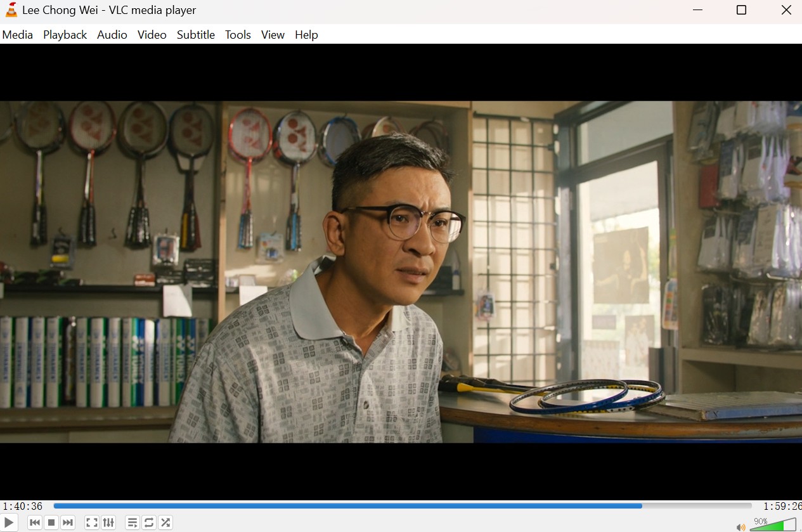This screenshot has width=802, height=532.
Task: Skip to previous media in playlist
Action: click(35, 522)
